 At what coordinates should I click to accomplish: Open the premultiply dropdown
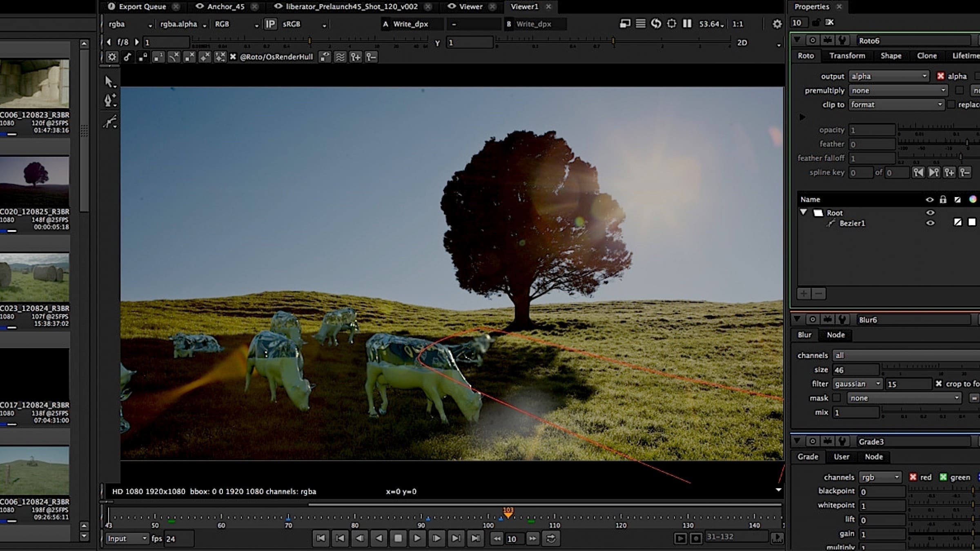click(x=898, y=91)
